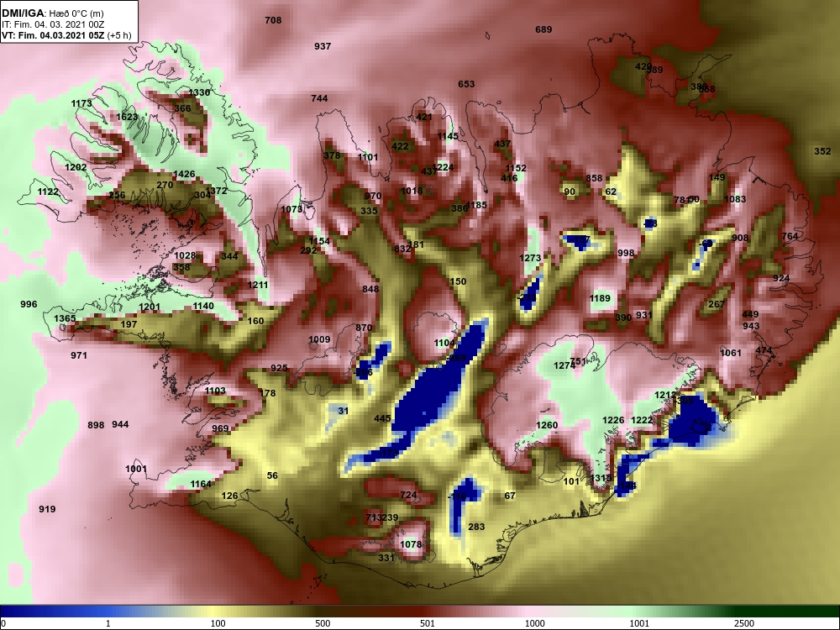
Task: Click the 1273 value
Action: click(x=530, y=258)
